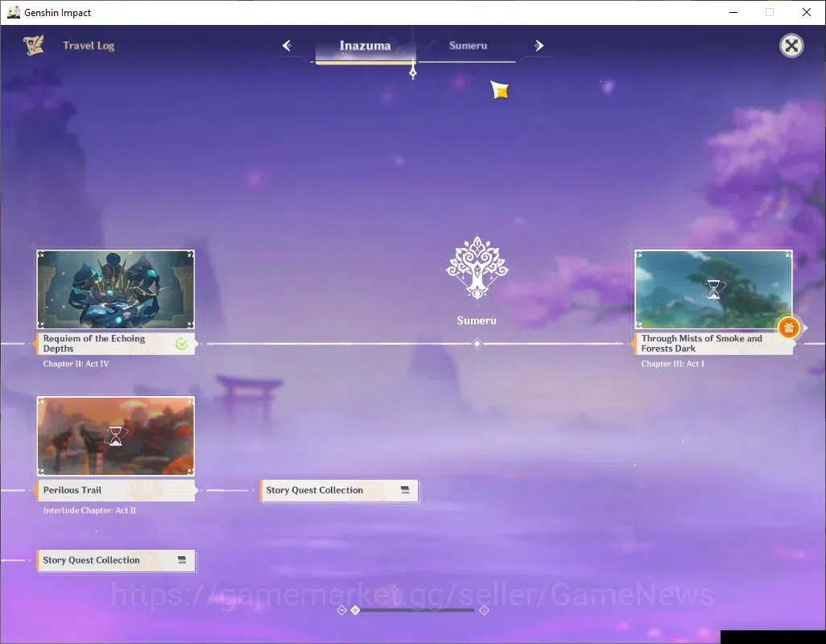Switch to the Sumeru tab
This screenshot has width=826, height=644.
point(468,46)
